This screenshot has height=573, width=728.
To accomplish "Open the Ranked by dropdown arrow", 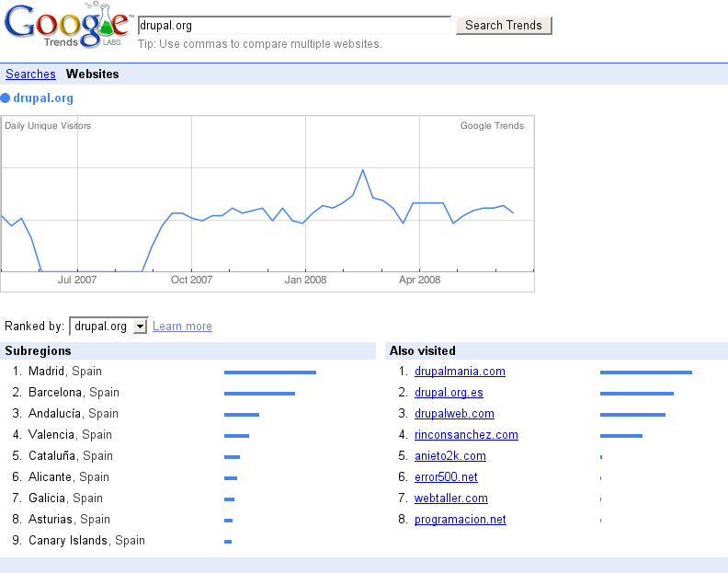I will tap(140, 327).
